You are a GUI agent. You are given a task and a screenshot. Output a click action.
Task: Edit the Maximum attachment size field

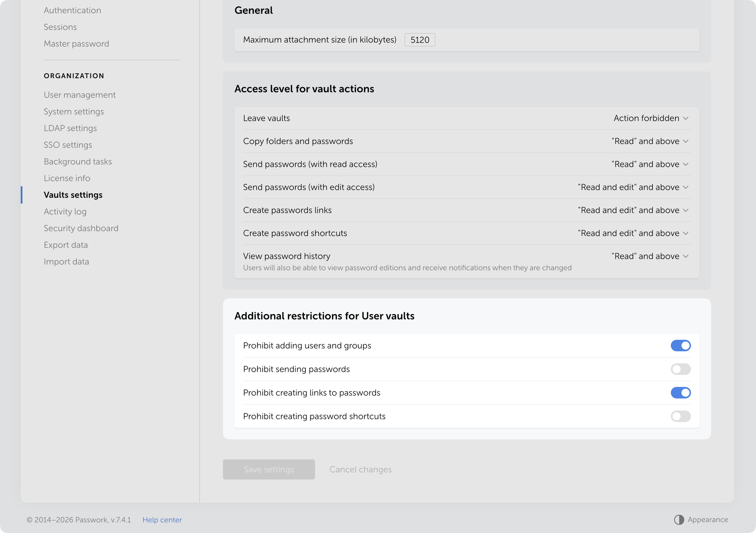point(420,40)
